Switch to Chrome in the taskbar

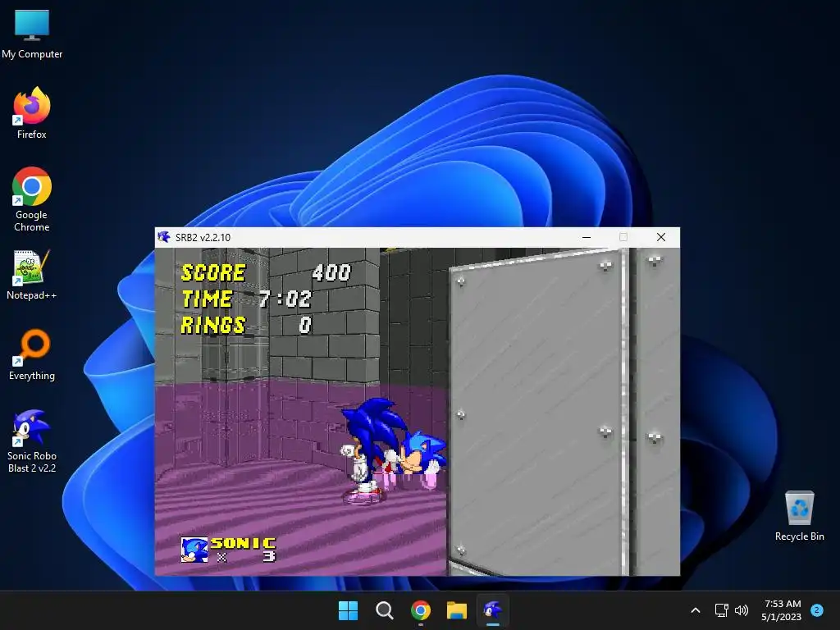[421, 610]
